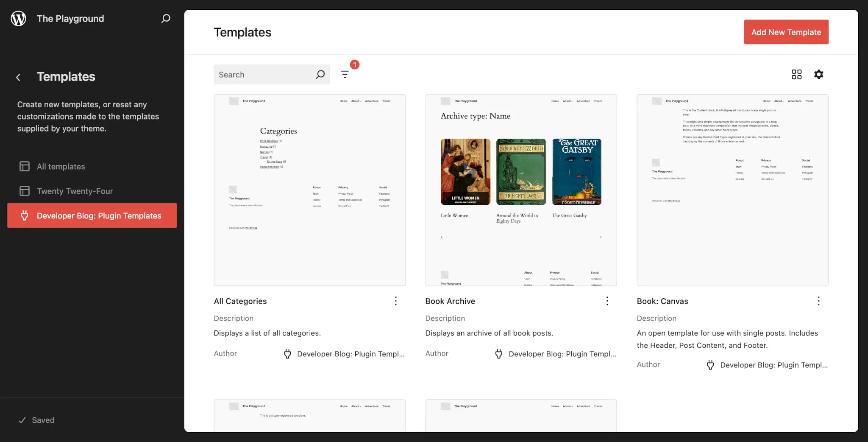Click the Saved status label
This screenshot has height=442, width=868.
[x=43, y=420]
